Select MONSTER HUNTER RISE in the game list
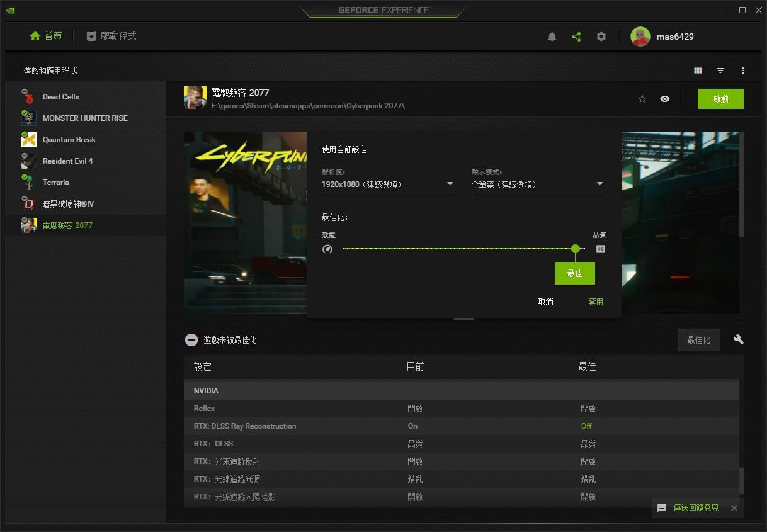The image size is (767, 532). coord(85,118)
